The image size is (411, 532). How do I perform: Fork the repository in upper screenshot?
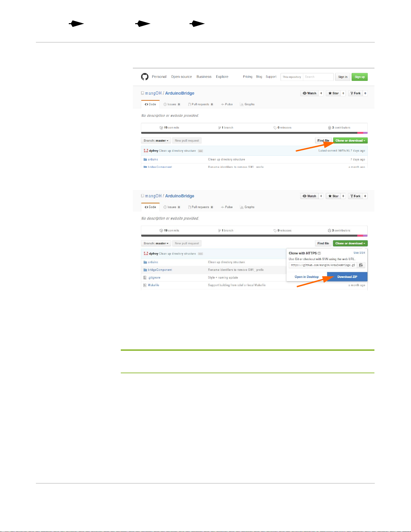(x=355, y=93)
